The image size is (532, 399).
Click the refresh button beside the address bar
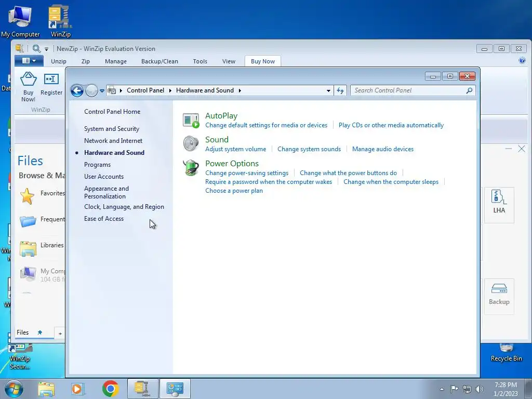tap(340, 90)
